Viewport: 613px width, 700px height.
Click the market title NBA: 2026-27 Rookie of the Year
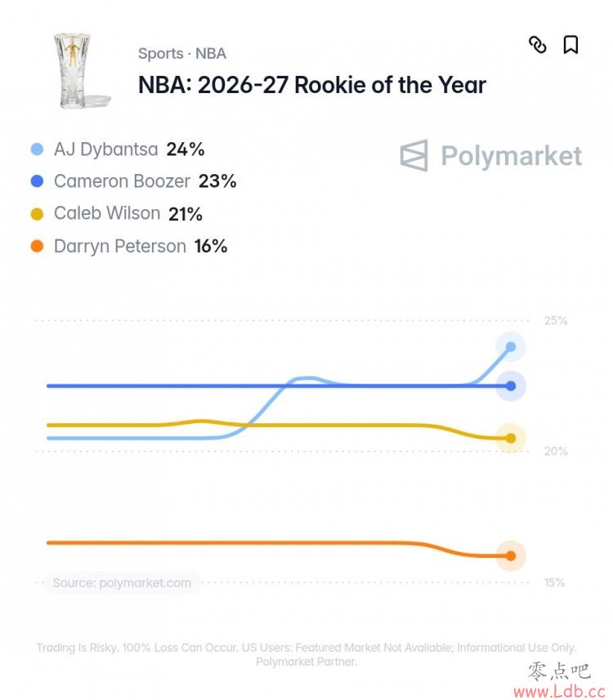coord(312,85)
